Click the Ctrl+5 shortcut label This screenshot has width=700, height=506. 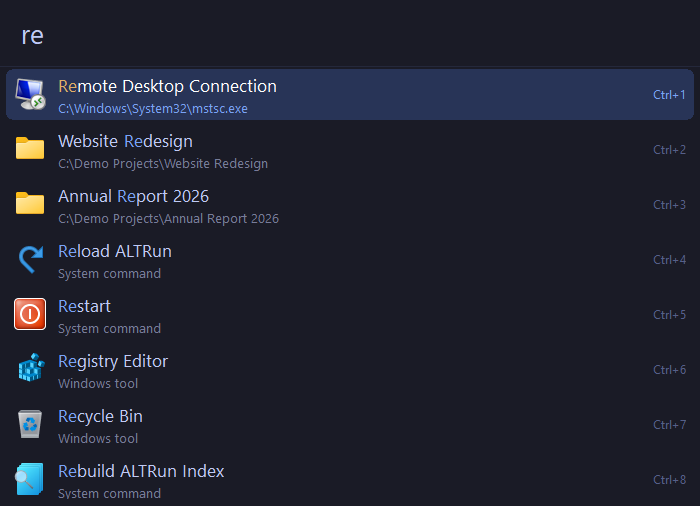(669, 315)
